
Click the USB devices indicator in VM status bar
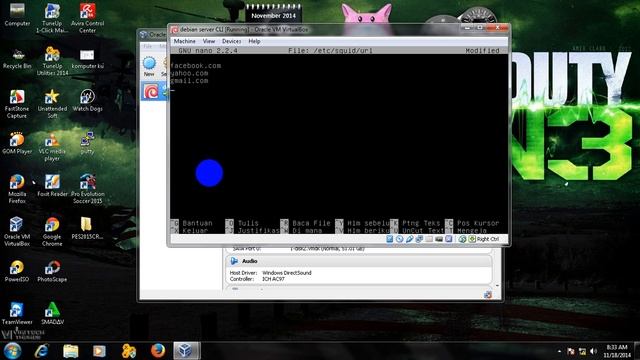click(x=409, y=239)
